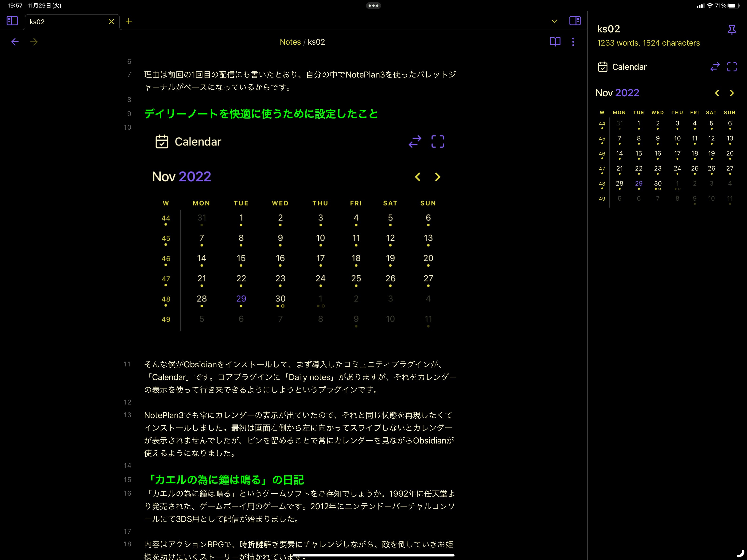Navigate back with left arrow
This screenshot has height=560, width=747.
tap(15, 42)
